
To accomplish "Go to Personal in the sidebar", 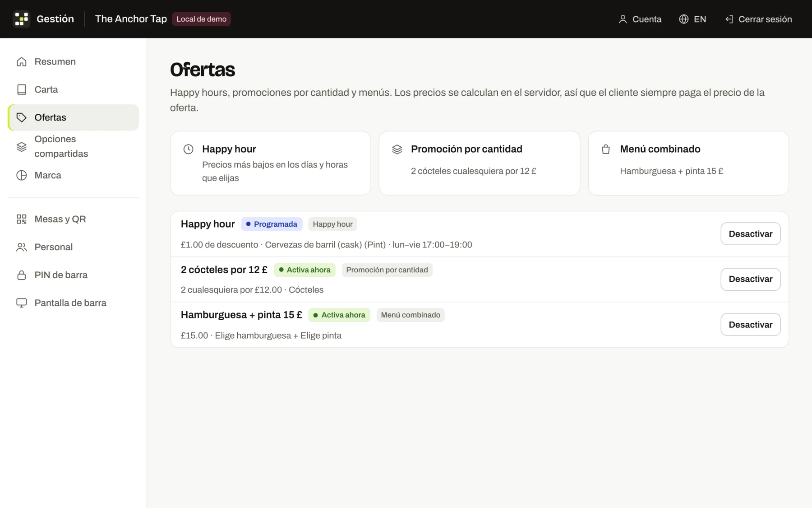I will 73,247.
